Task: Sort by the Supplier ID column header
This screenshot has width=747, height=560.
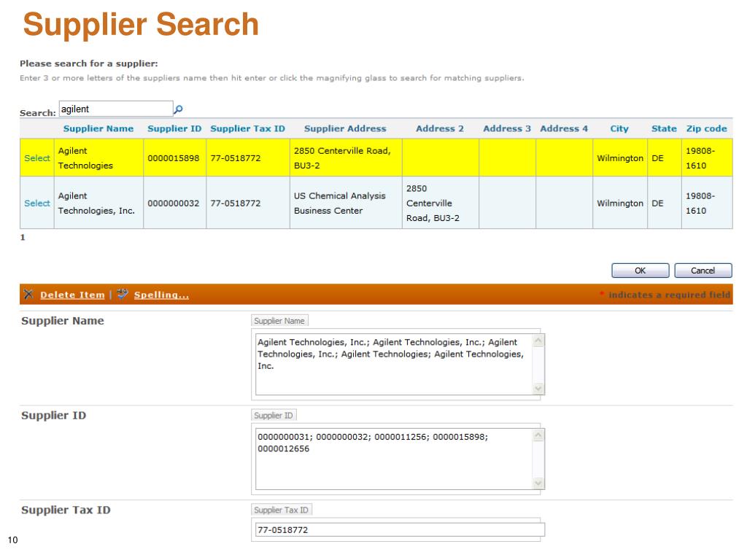Action: coord(174,128)
